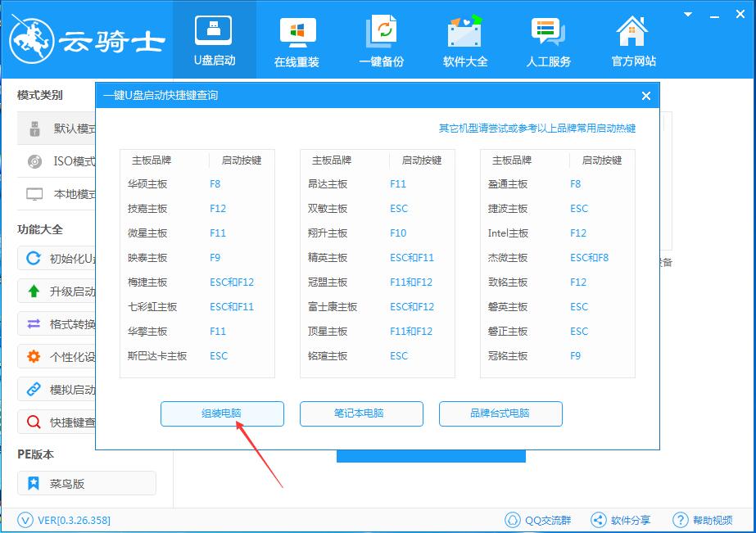756x533 pixels.
Task: Open the 在线重装 Windows icon
Action: 297,32
